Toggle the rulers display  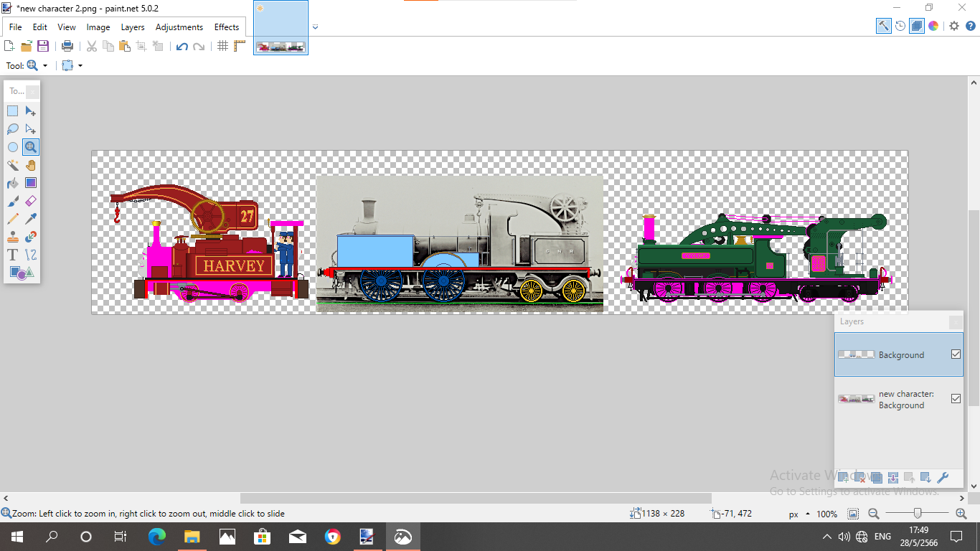point(240,46)
